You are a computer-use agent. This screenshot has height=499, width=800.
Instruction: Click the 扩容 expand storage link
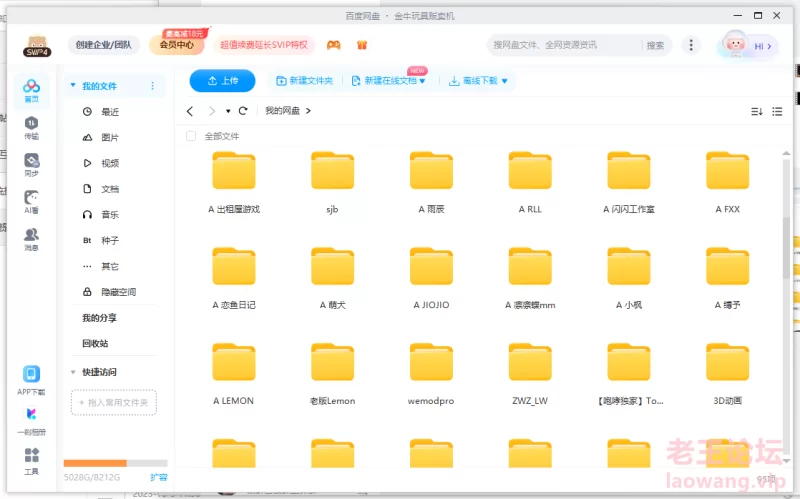coord(159,477)
